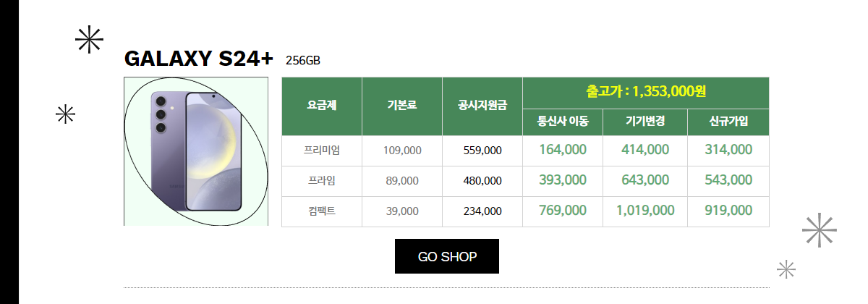
Task: Click the 출고가 1,353,000원 header
Action: pos(646,93)
